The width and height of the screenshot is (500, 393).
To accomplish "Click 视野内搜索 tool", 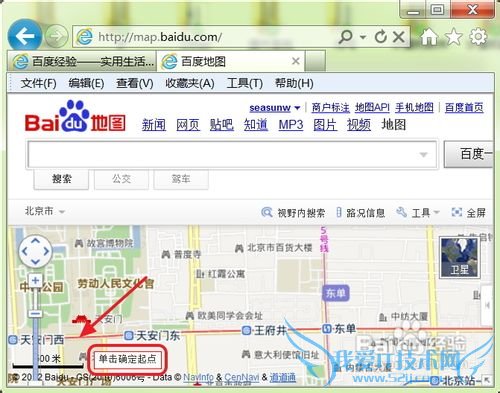I will [293, 212].
